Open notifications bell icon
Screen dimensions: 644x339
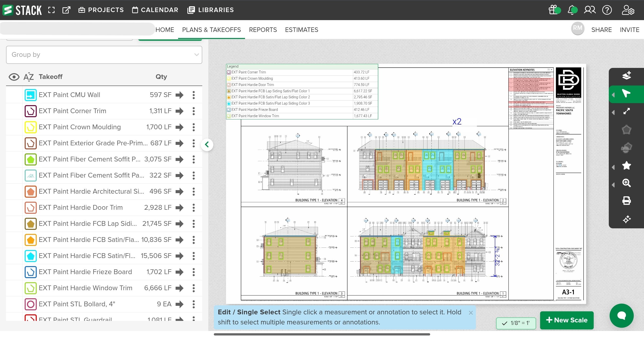coord(572,10)
